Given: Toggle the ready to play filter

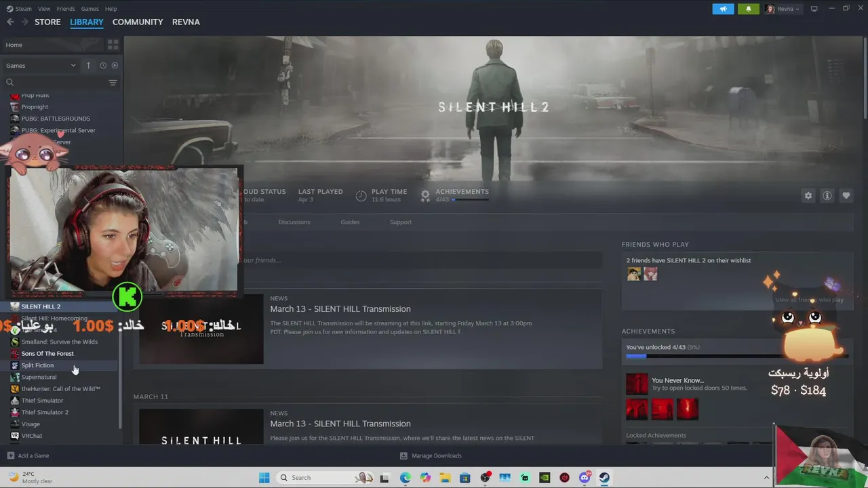Looking at the screenshot, I should click(x=115, y=65).
